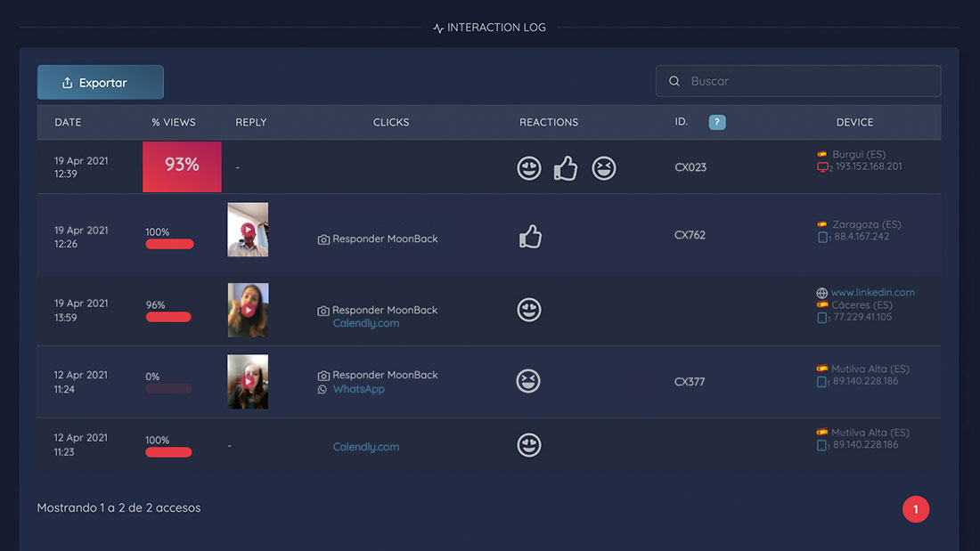Click camera icon in CX762 row
Viewport: 980px width, 551px height.
tap(323, 239)
